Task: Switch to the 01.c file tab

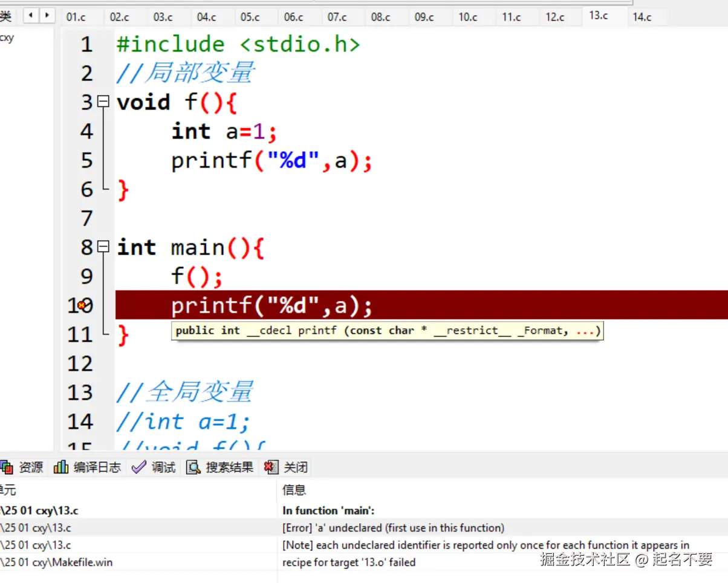Action: point(76,17)
